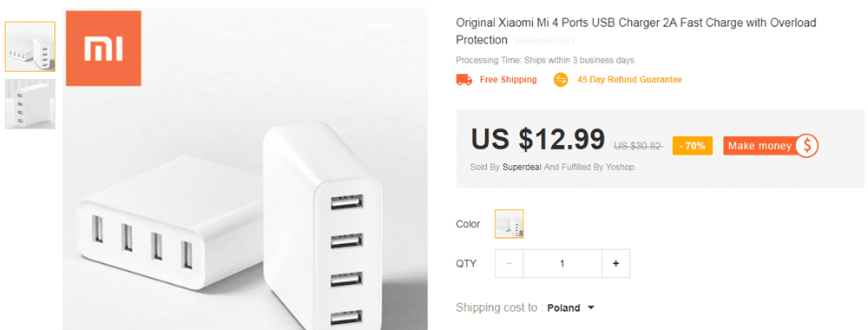
Task: Select the first product thumbnail
Action: pyautogui.click(x=30, y=47)
